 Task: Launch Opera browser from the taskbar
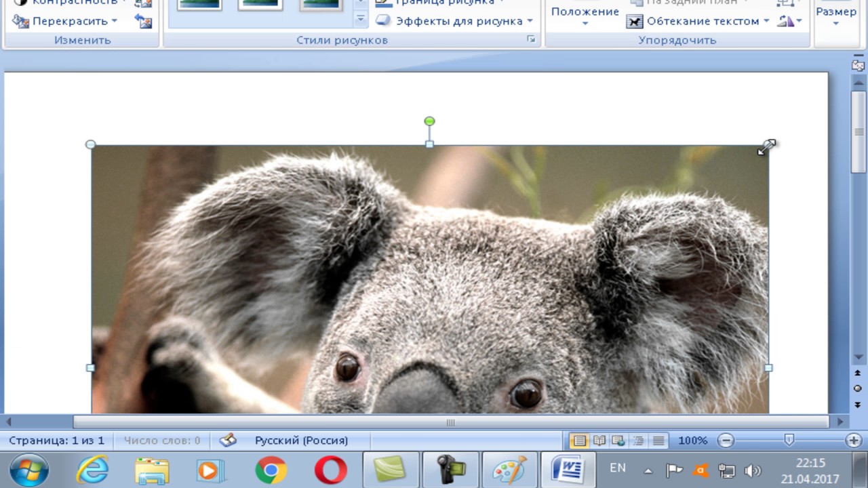pos(331,470)
